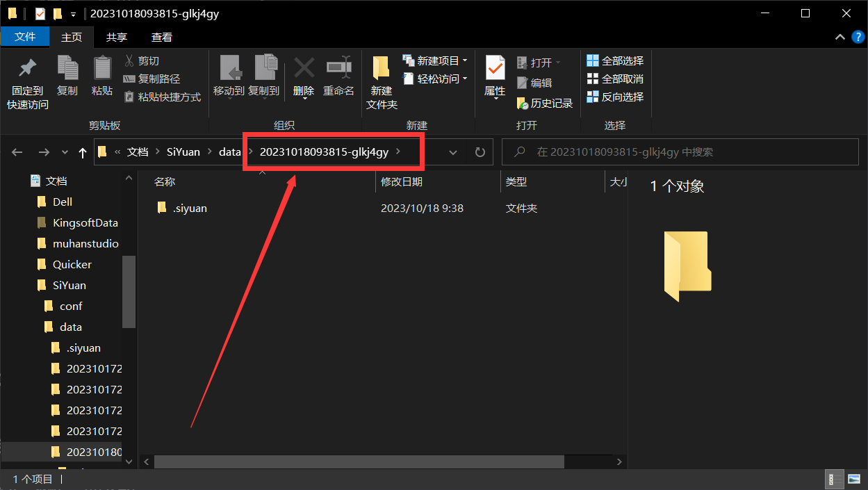Viewport: 868px width, 490px height.
Task: Switch to 主页 ribbon tab
Action: (x=72, y=37)
